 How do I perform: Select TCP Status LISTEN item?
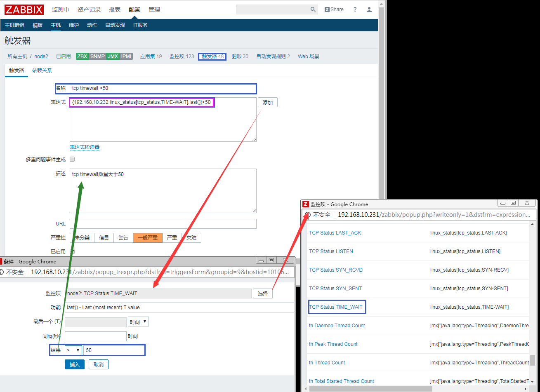point(331,251)
